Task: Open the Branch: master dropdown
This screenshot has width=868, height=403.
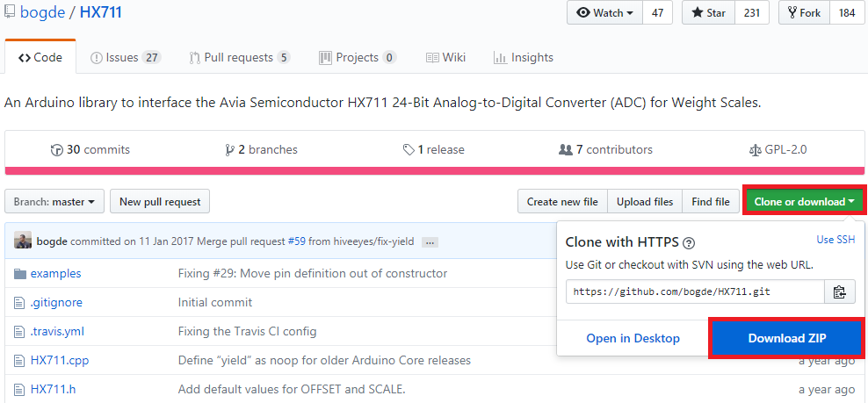Action: coord(54,202)
